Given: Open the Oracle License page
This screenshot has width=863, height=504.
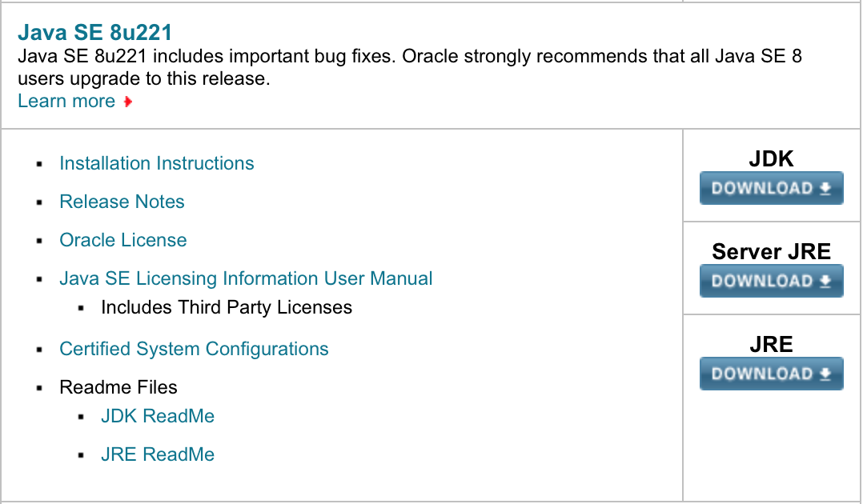Looking at the screenshot, I should 122,241.
